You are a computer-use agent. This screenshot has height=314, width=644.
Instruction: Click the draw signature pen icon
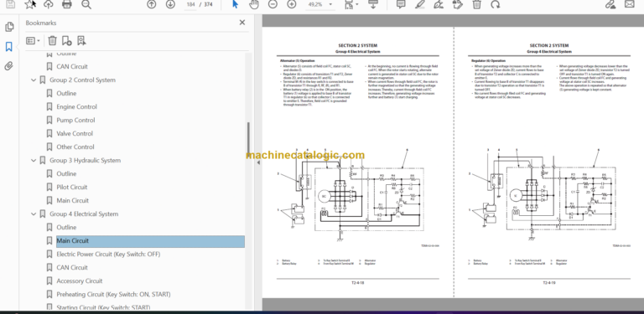tap(439, 4)
